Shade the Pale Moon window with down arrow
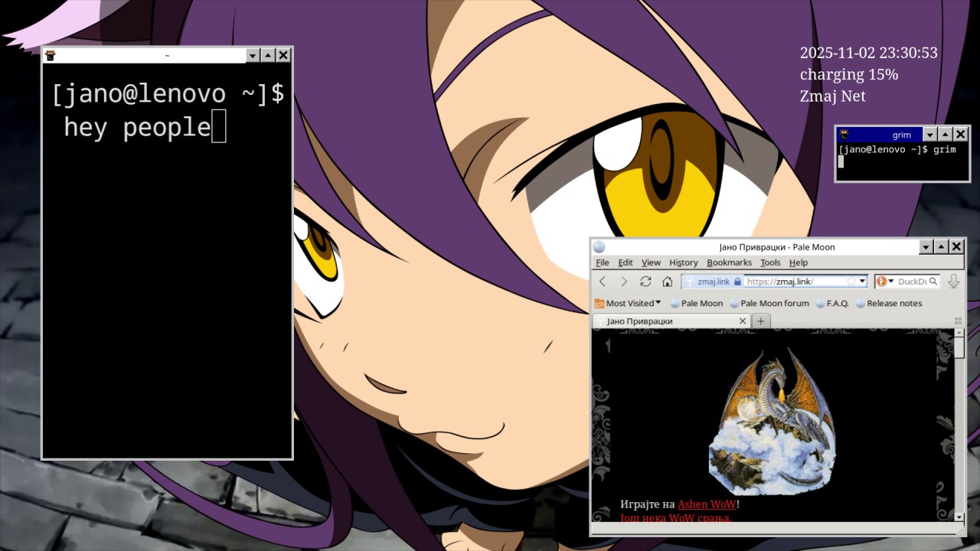The image size is (980, 551). (x=926, y=247)
